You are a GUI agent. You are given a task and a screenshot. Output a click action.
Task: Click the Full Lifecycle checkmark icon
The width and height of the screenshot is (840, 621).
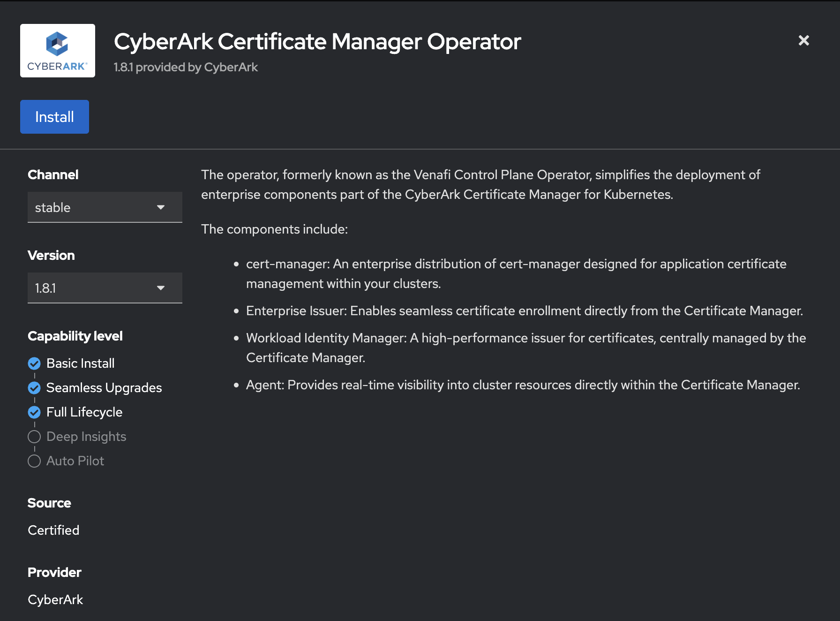(x=34, y=412)
